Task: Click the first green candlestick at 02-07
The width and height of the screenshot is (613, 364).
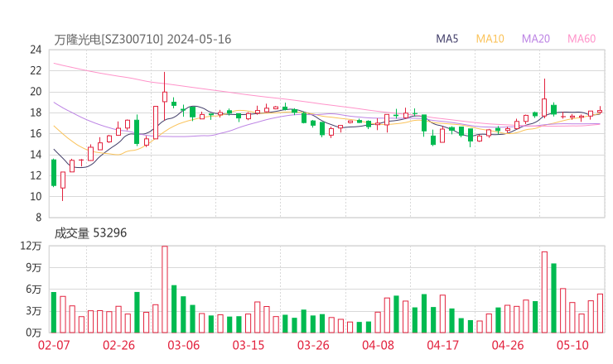Action: pos(54,173)
